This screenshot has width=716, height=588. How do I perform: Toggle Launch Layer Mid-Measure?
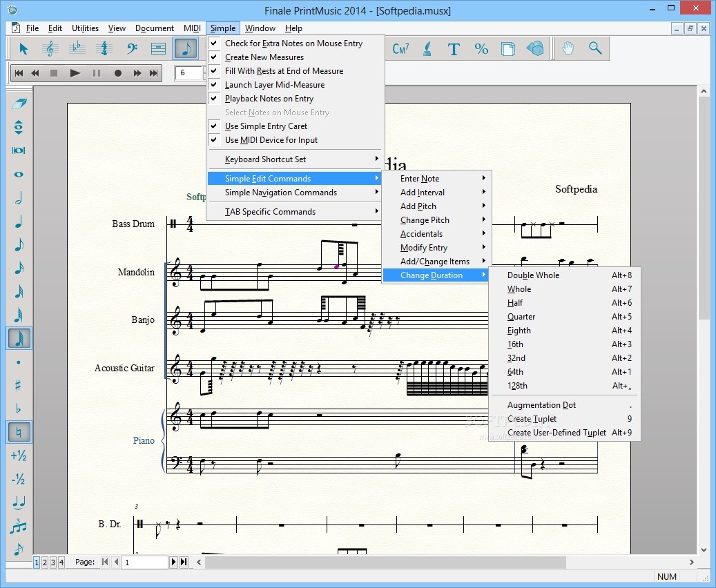point(295,85)
